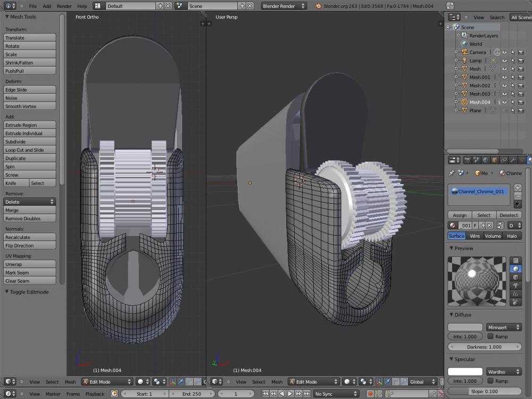The image size is (532, 399).
Task: Toggle Camera renderability icon in outliner
Action: 521,53
